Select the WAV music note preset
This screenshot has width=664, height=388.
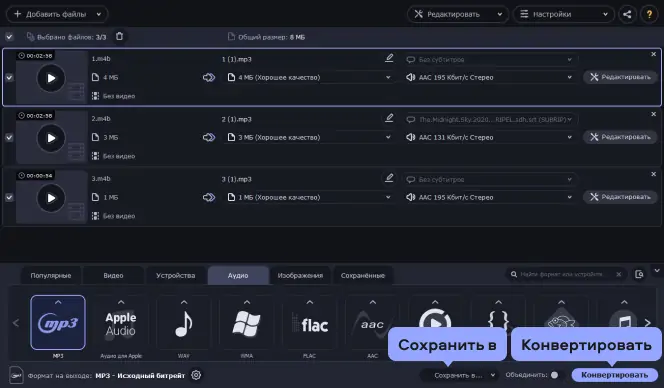coord(184,324)
